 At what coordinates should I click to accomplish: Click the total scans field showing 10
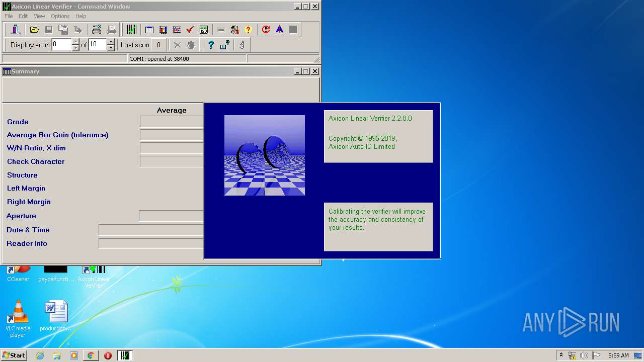[x=98, y=45]
